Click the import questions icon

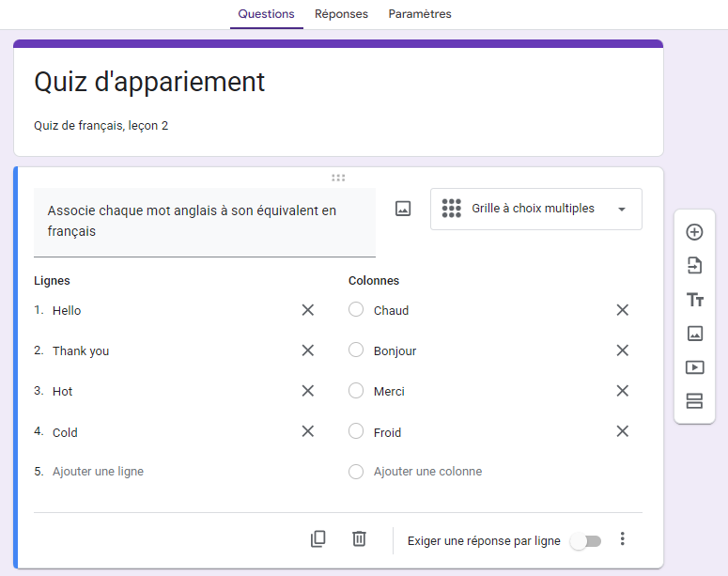[694, 266]
